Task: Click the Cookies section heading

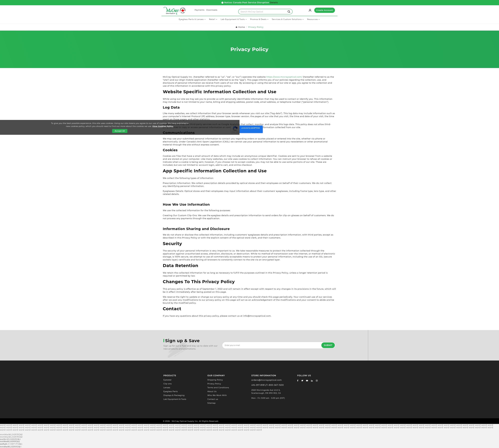Action: point(170,150)
